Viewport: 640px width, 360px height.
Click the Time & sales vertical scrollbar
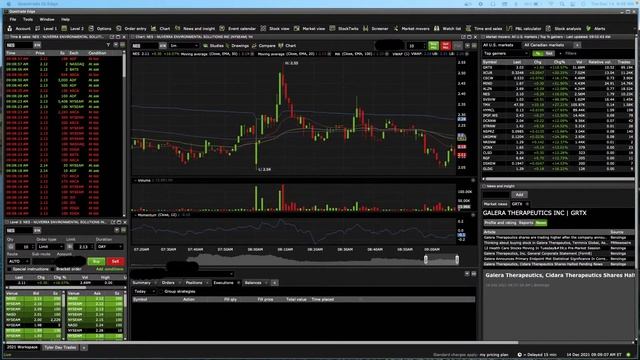[124, 65]
